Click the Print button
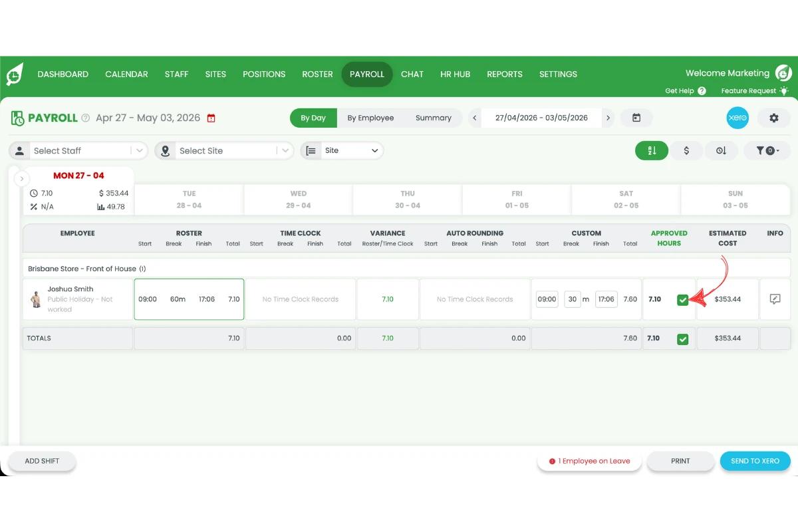 click(x=681, y=461)
